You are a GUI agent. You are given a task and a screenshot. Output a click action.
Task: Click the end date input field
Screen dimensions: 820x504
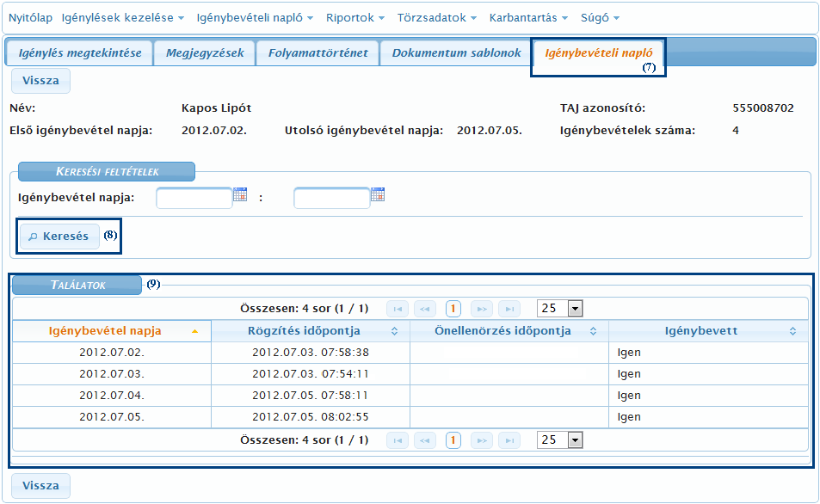[331, 198]
